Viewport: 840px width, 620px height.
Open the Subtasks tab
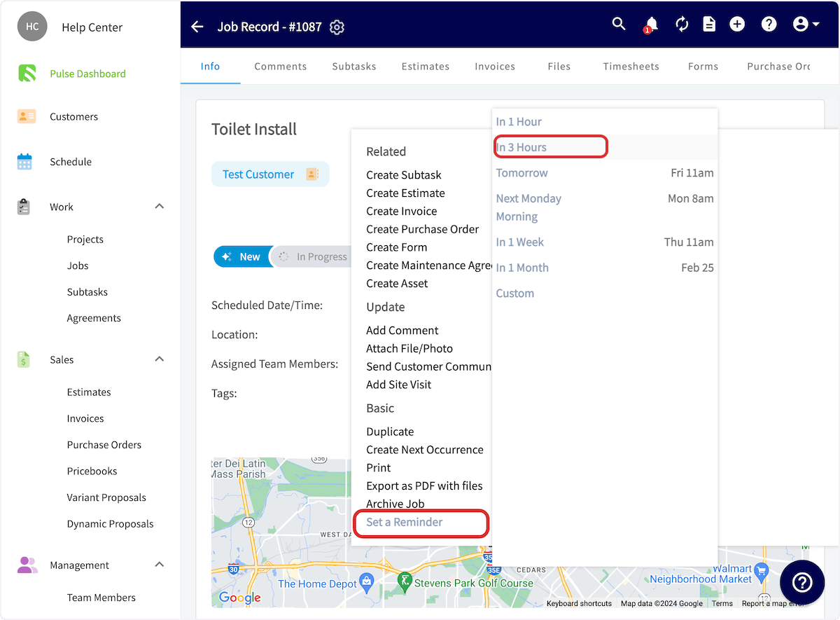[354, 66]
